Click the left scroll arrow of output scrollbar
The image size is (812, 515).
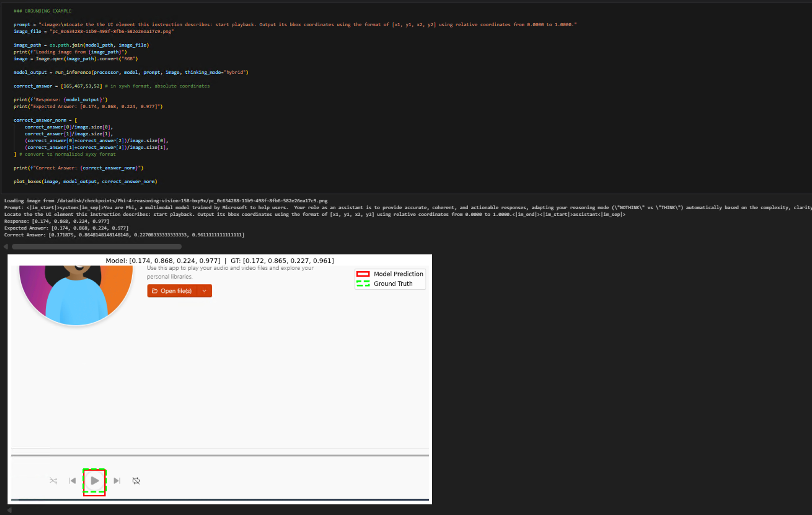click(x=6, y=247)
